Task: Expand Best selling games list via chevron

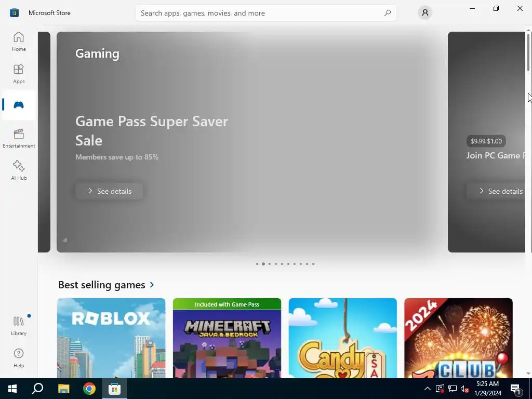Action: click(152, 285)
